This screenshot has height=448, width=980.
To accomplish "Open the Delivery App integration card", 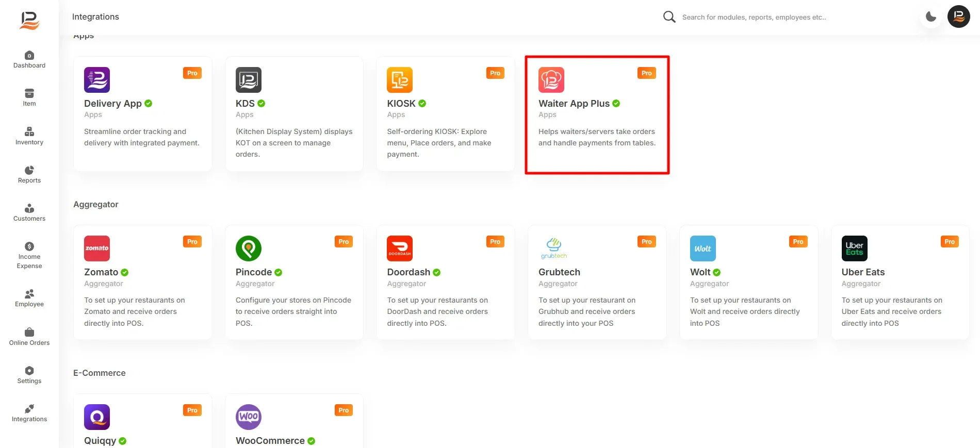I will [x=143, y=114].
